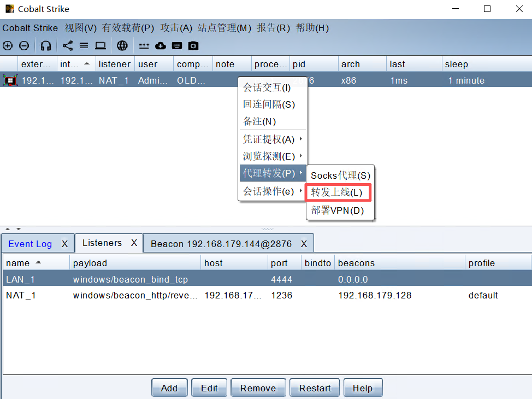Viewport: 532px width, 399px height.
Task: Open the 站点管理(M) menu
Action: [224, 28]
